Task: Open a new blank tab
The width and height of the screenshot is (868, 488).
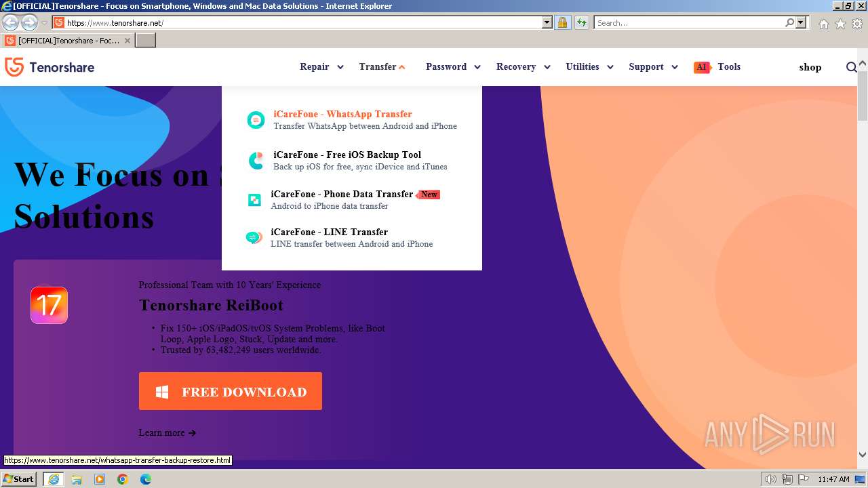Action: pyautogui.click(x=146, y=41)
